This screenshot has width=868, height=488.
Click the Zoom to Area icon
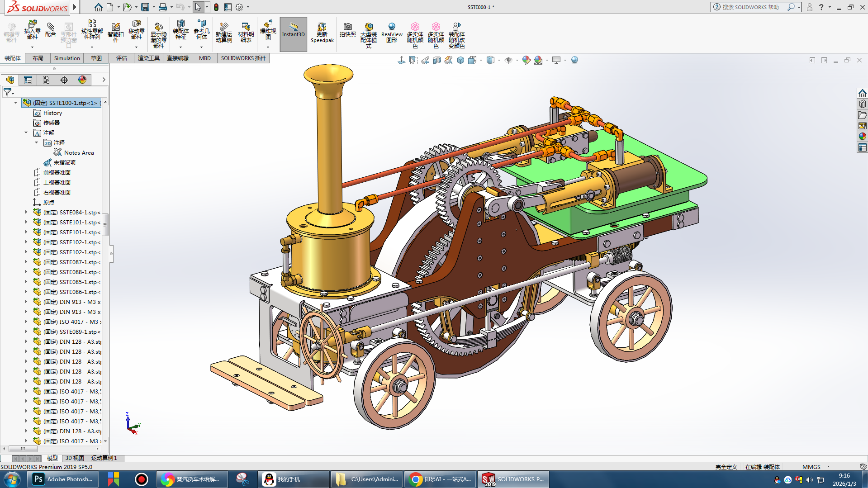[413, 60]
